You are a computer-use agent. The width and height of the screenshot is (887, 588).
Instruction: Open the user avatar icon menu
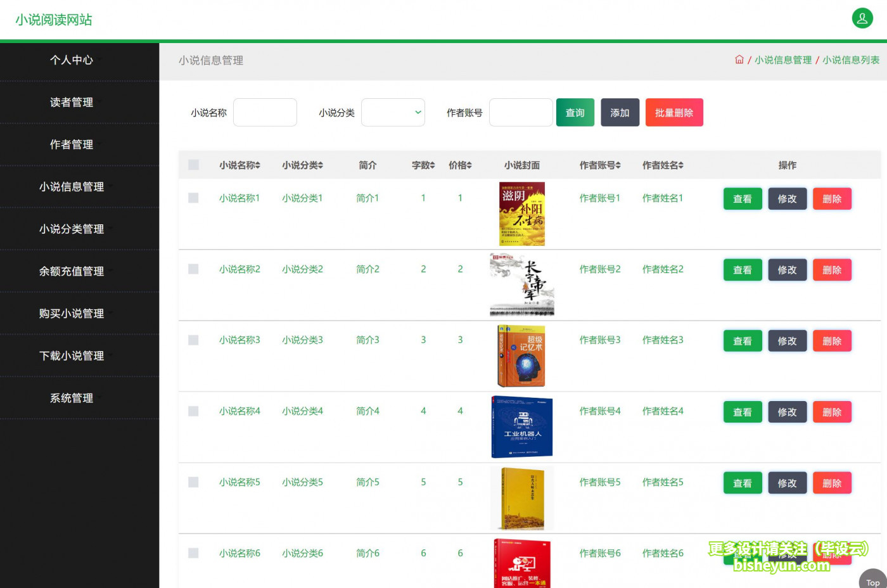862,18
